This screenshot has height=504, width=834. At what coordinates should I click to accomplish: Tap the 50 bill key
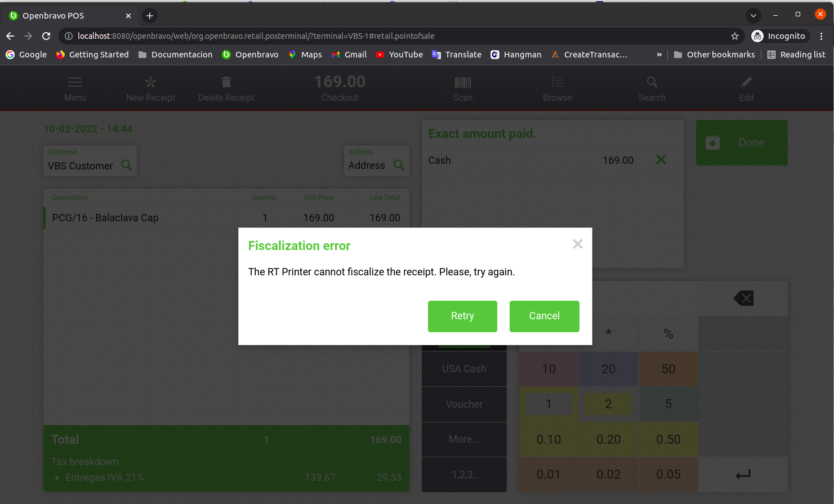(668, 369)
